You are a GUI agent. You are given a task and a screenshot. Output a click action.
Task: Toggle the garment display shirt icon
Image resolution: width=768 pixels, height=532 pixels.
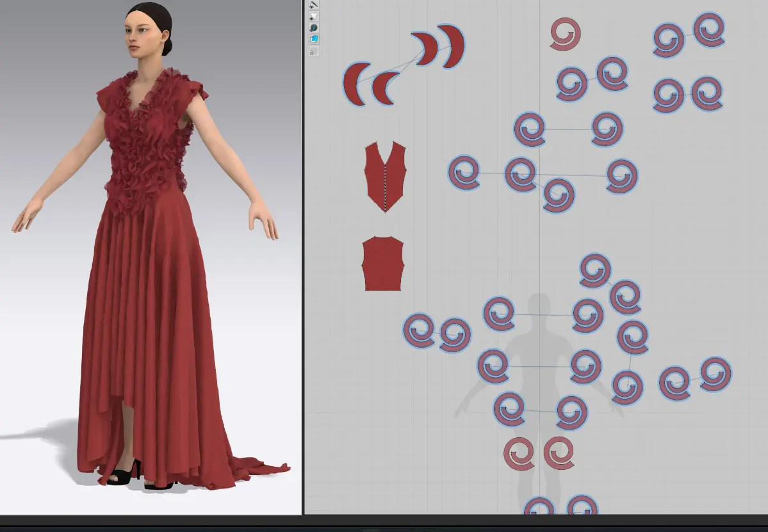pos(314,16)
